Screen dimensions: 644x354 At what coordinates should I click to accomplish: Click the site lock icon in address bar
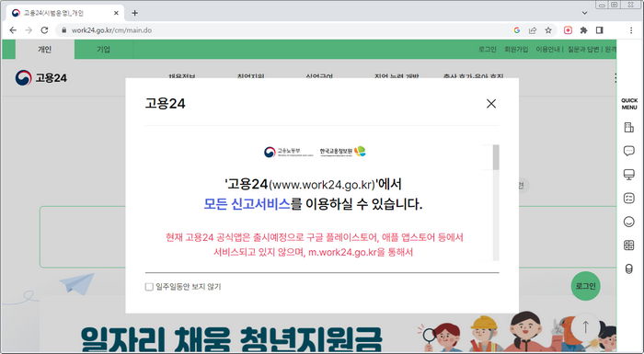click(63, 30)
